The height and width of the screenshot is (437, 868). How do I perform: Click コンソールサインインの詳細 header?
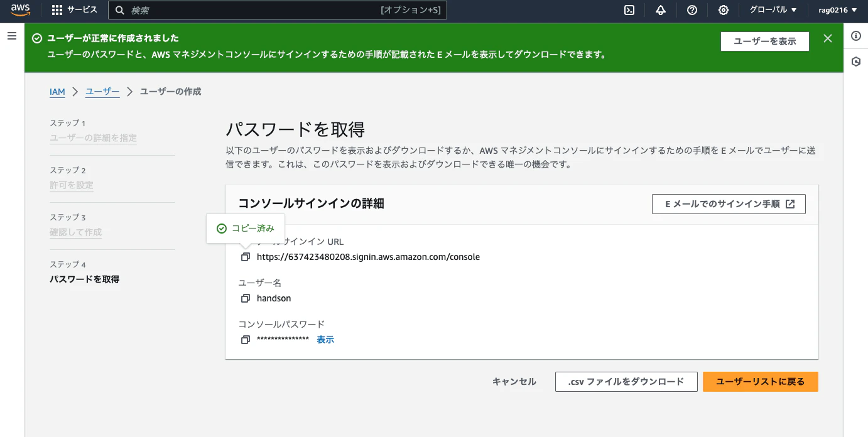pos(312,203)
